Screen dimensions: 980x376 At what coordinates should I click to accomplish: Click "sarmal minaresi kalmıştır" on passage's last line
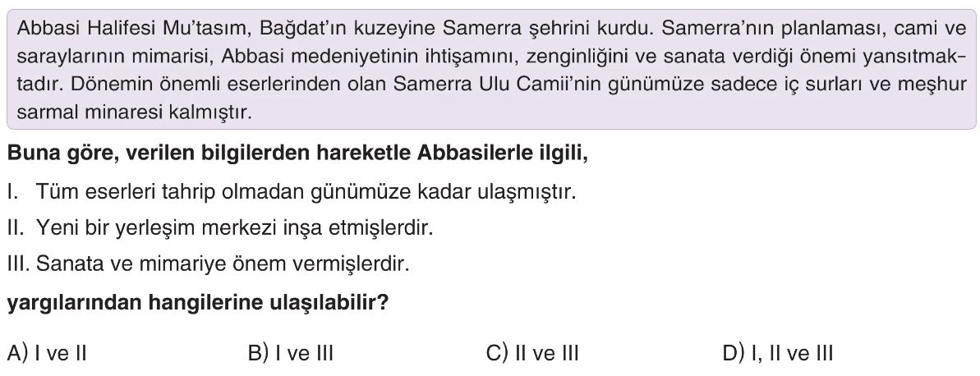pyautogui.click(x=133, y=112)
